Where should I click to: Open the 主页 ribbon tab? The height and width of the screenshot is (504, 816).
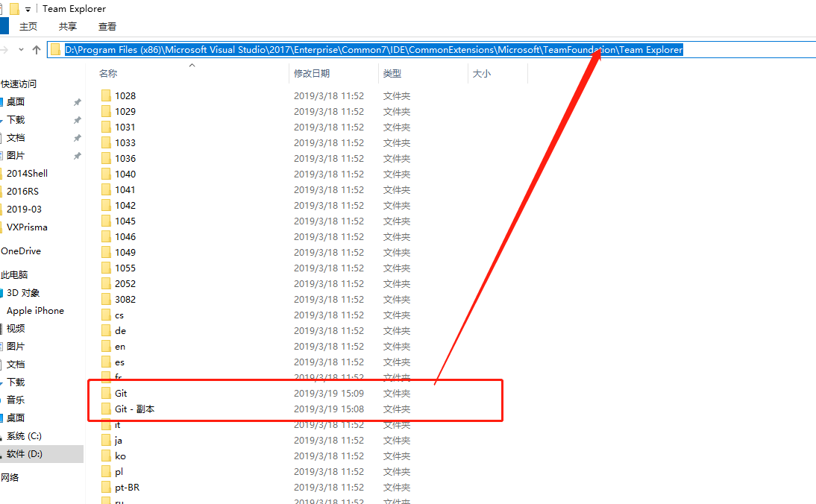pyautogui.click(x=28, y=27)
